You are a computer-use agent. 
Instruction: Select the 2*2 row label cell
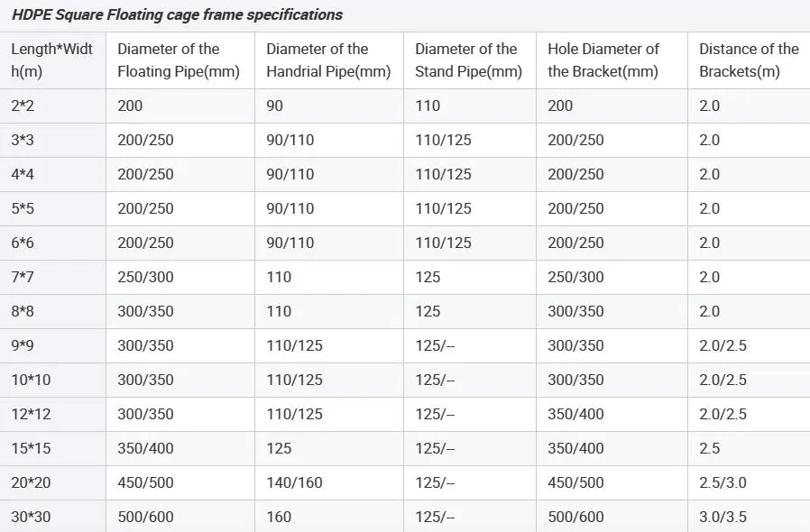tap(23, 105)
